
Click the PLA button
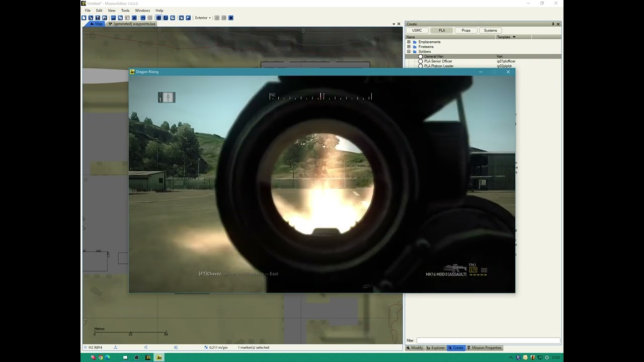click(x=442, y=30)
